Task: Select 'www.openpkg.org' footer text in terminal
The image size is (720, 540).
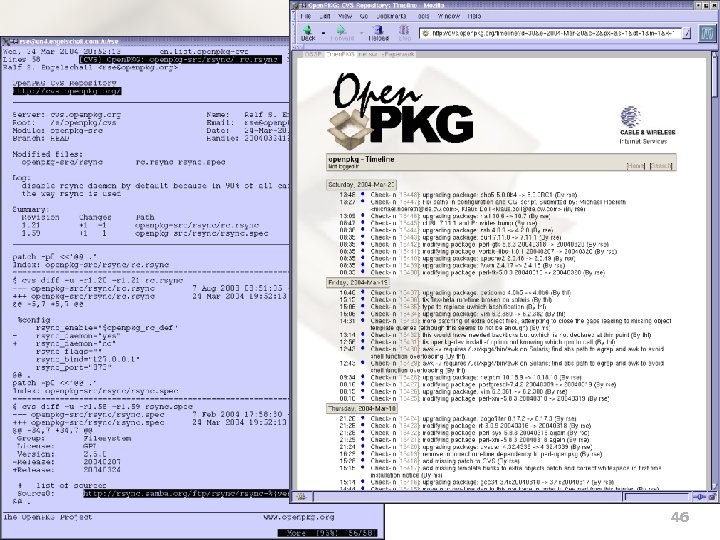Action: [298, 517]
